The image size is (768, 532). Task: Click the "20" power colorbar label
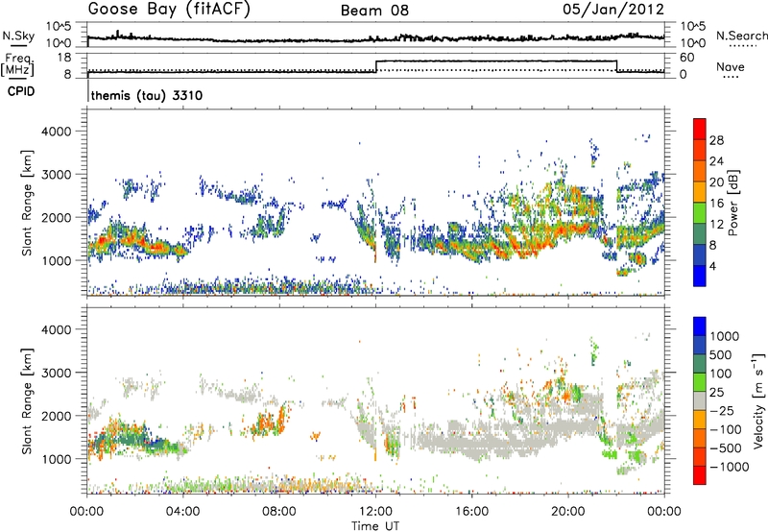coord(716,182)
